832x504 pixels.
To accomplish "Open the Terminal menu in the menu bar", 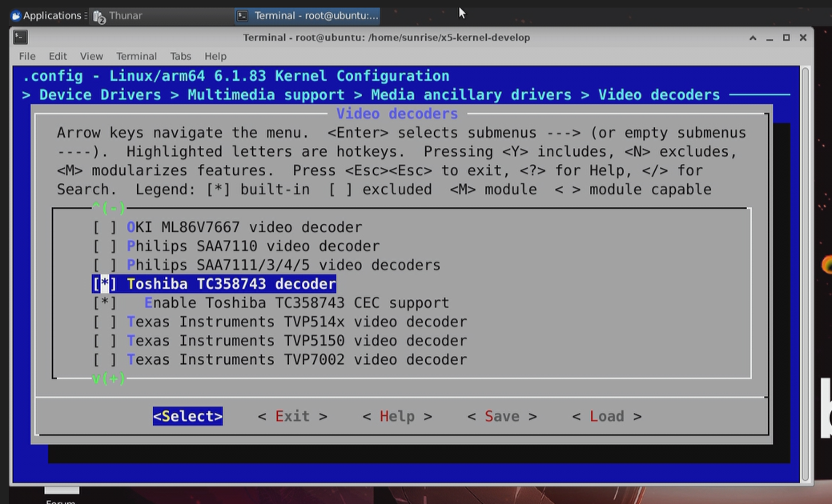I will pyautogui.click(x=136, y=56).
